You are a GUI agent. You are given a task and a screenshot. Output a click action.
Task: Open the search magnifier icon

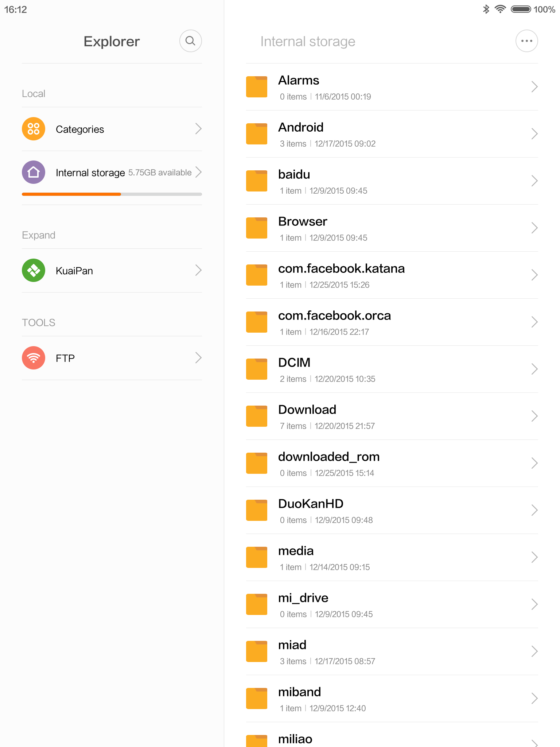190,41
